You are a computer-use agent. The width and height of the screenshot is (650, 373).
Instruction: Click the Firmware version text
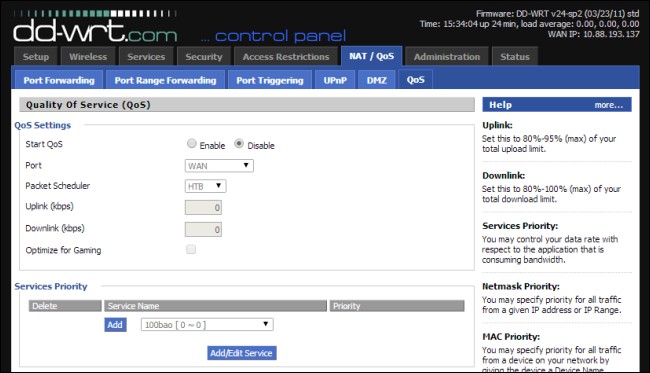point(558,14)
